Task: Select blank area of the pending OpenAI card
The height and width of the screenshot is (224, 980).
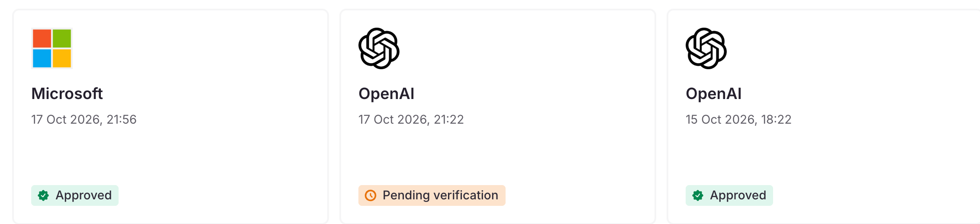Action: click(x=498, y=156)
